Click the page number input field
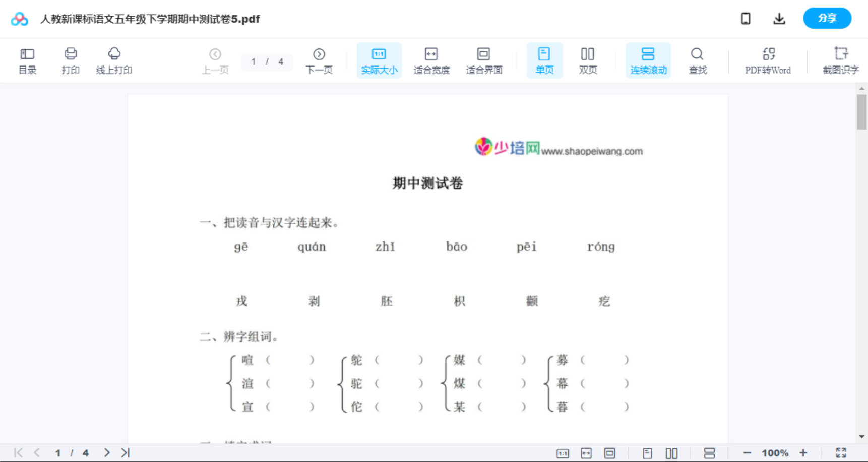 tap(267, 62)
